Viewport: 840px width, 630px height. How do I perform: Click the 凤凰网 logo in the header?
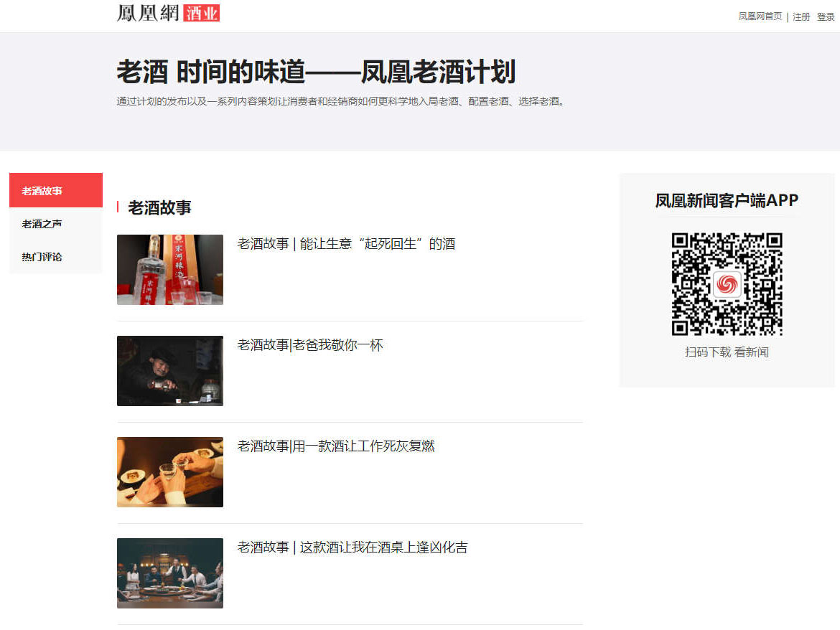[x=148, y=13]
